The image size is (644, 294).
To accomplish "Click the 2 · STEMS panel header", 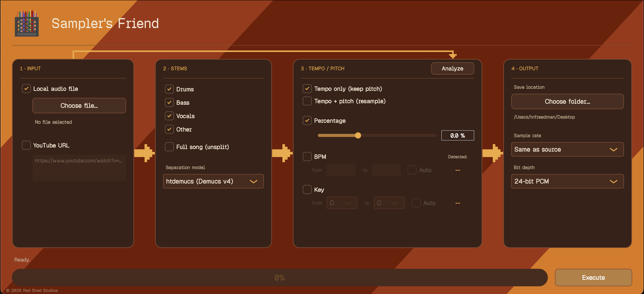I will (x=175, y=68).
